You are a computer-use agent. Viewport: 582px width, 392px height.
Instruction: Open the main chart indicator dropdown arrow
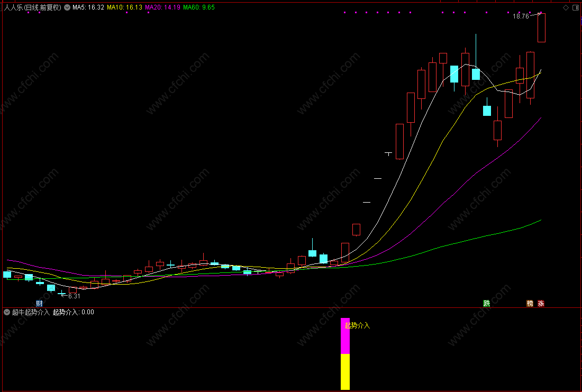pyautogui.click(x=67, y=7)
